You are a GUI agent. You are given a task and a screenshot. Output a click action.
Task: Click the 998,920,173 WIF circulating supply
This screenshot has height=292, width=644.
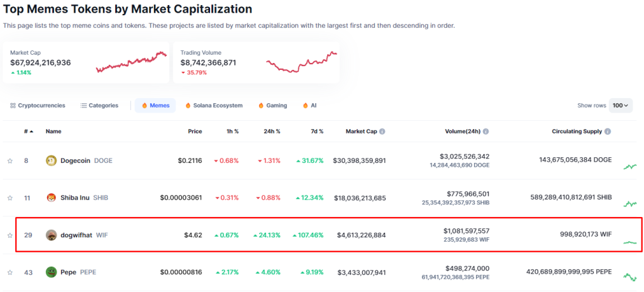pyautogui.click(x=586, y=235)
